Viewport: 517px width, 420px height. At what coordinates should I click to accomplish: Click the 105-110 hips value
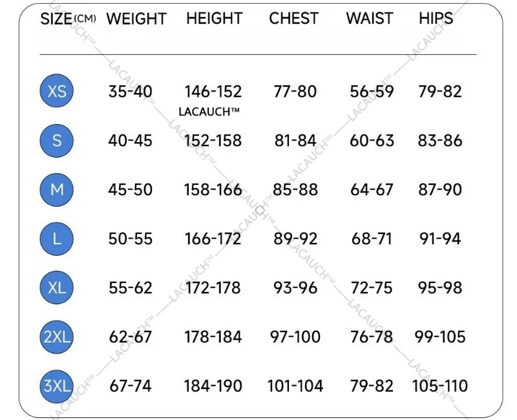[440, 386]
